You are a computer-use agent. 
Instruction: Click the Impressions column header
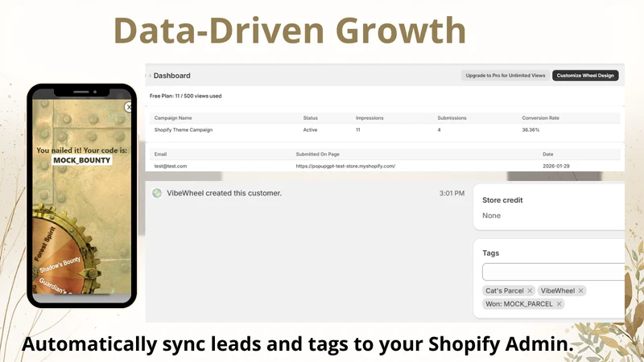[x=369, y=117]
